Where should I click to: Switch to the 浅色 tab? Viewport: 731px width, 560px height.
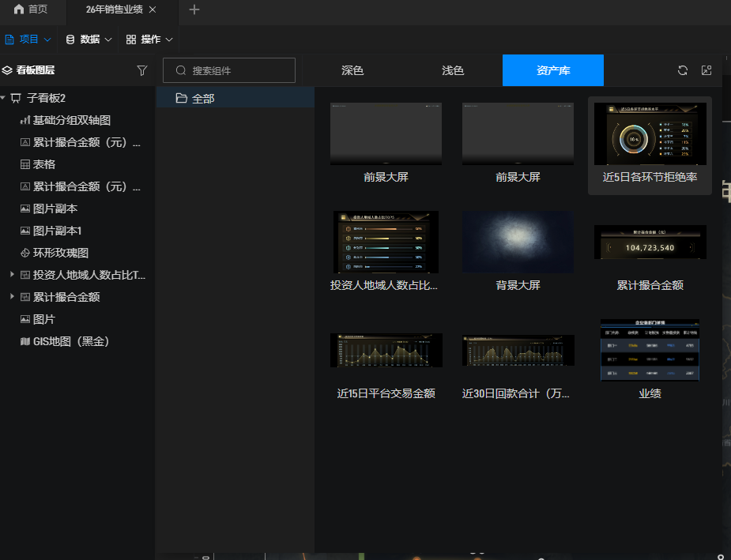(x=453, y=70)
